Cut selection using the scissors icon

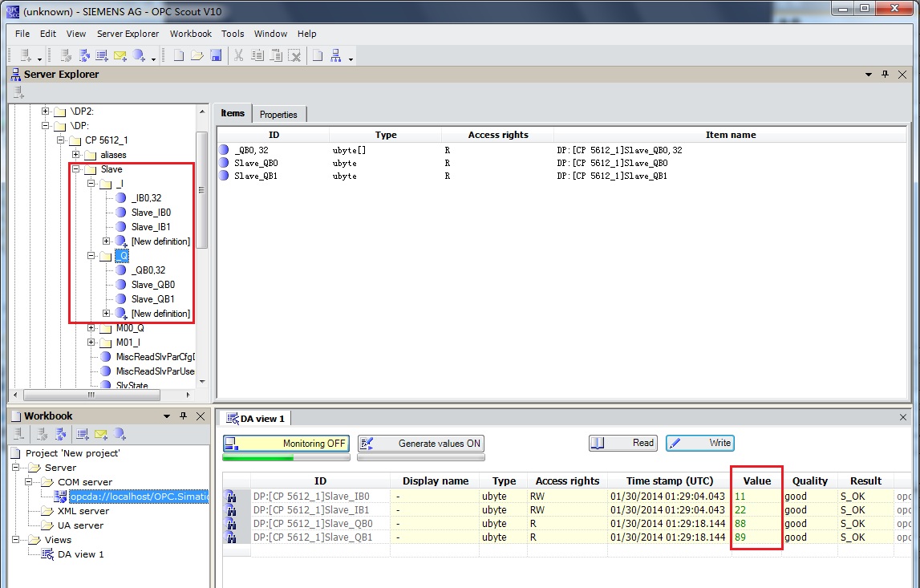[237, 55]
